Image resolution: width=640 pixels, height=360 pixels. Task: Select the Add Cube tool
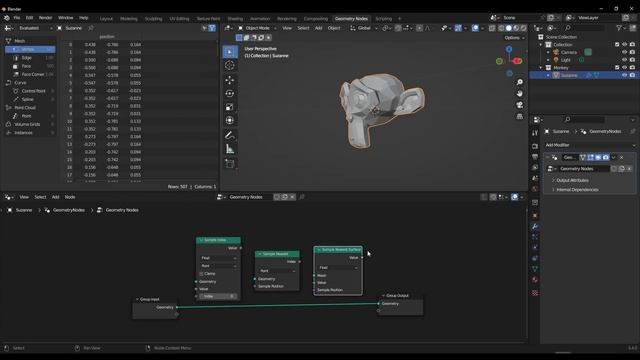pos(230,164)
